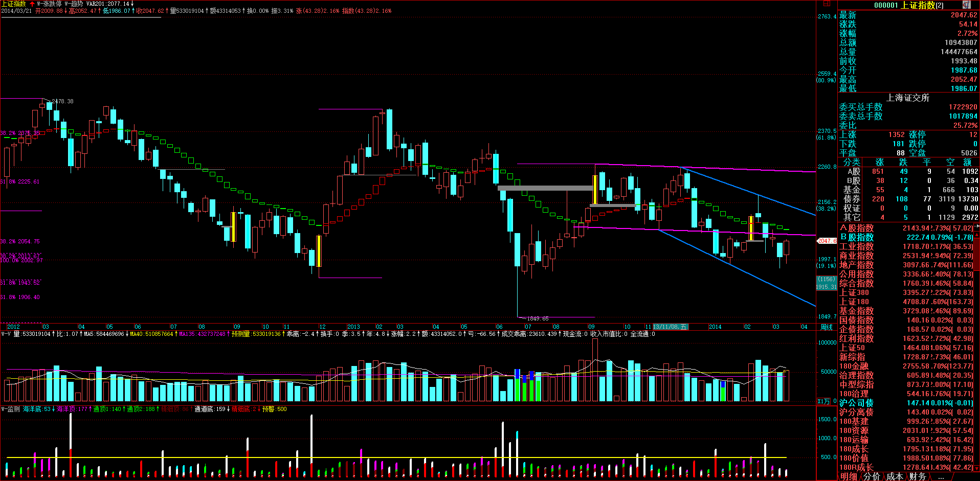This screenshot has width=980, height=481.
Task: Click the 2014 year label on timeline
Action: coord(715,327)
